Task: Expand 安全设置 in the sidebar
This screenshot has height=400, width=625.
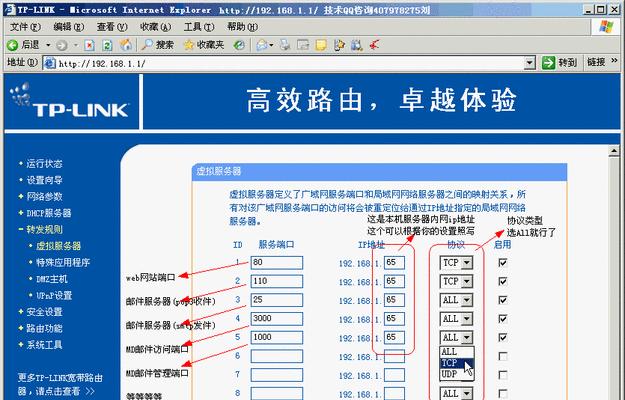Action: click(44, 312)
